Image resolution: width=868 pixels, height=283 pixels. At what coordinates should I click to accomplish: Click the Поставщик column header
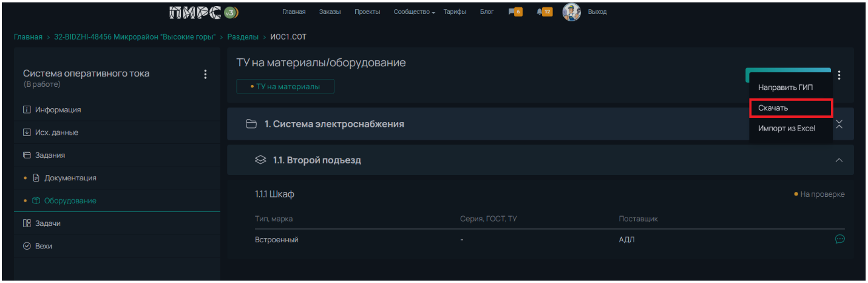point(638,219)
